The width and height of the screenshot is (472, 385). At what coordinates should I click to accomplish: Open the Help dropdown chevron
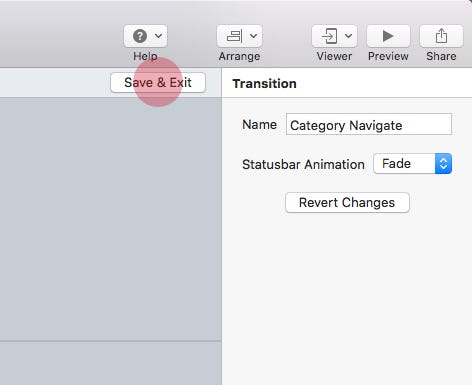point(159,36)
